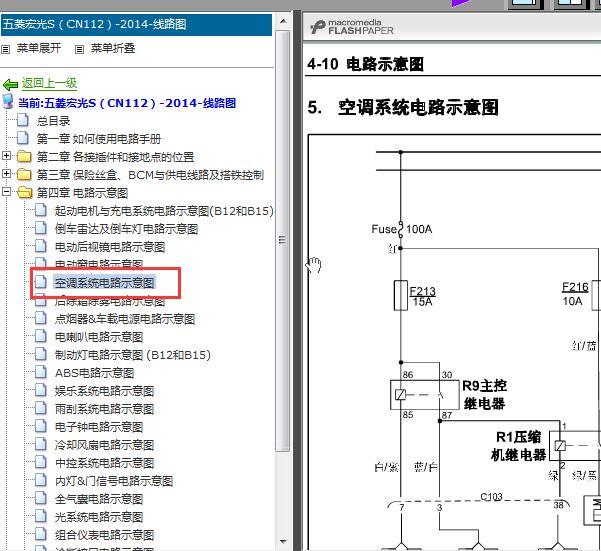Open 组合仪表电路示意图

click(104, 535)
